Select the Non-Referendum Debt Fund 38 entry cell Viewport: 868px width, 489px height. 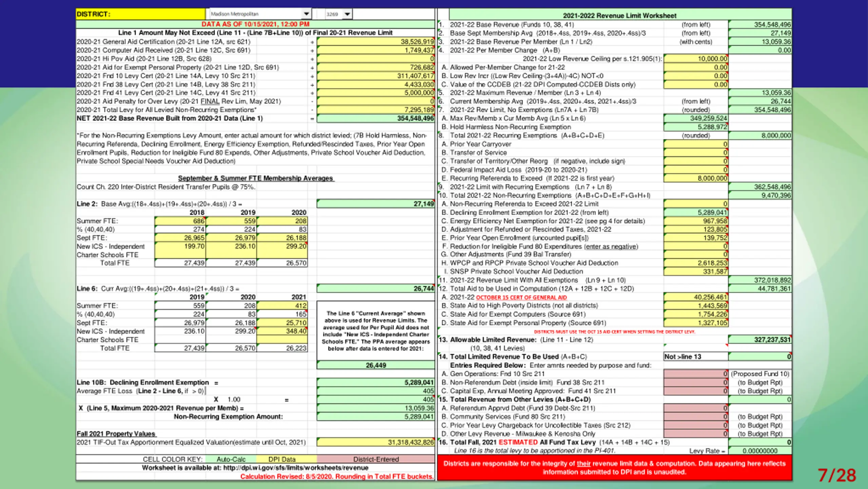[x=696, y=382]
